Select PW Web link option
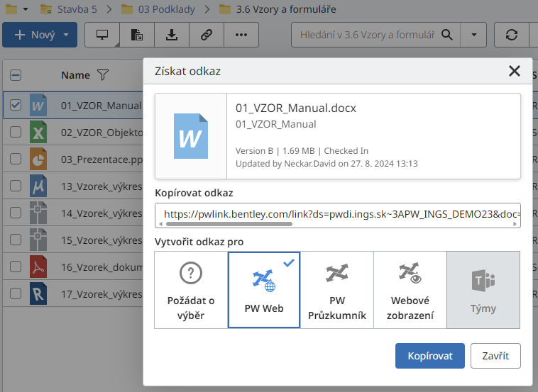This screenshot has width=538, height=392. [x=264, y=290]
